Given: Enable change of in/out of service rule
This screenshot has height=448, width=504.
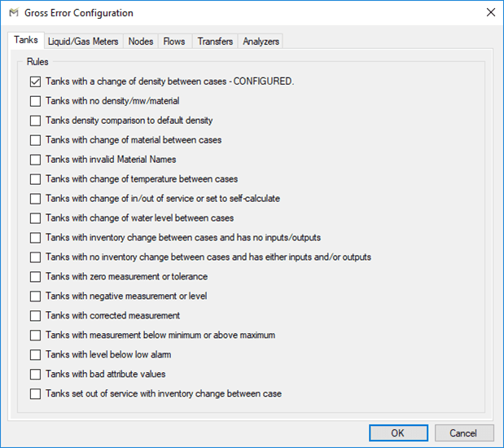Looking at the screenshot, I should (x=35, y=199).
